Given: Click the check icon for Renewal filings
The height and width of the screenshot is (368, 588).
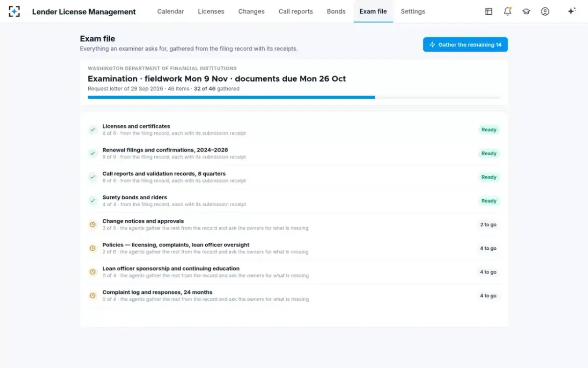Looking at the screenshot, I should pos(93,154).
